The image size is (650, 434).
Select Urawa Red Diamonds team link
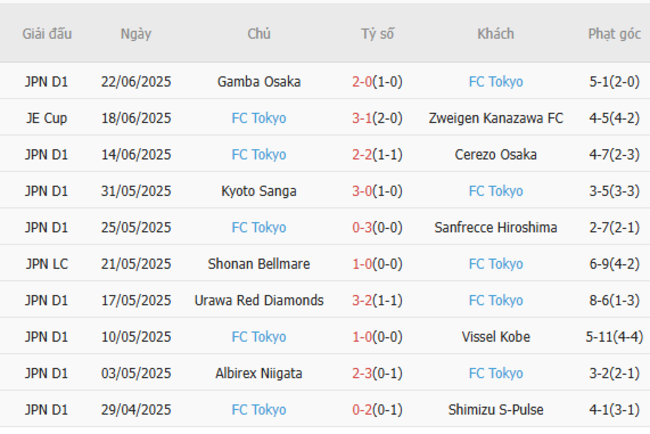[258, 300]
